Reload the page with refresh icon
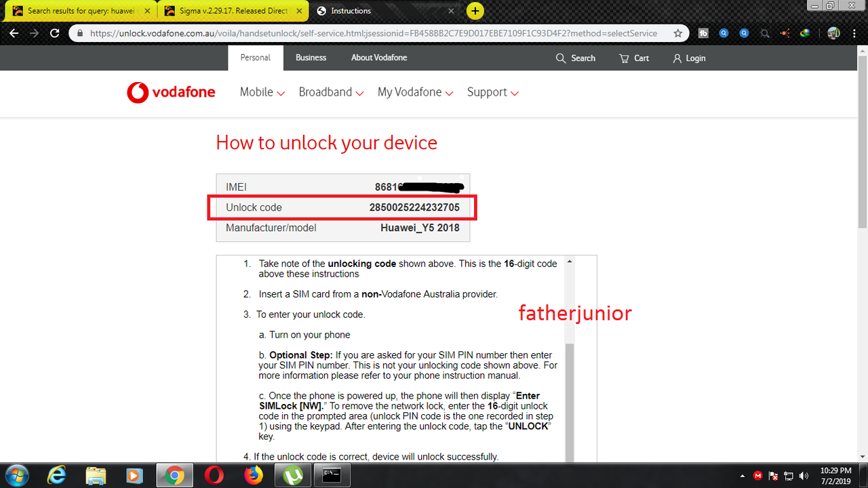 [56, 33]
